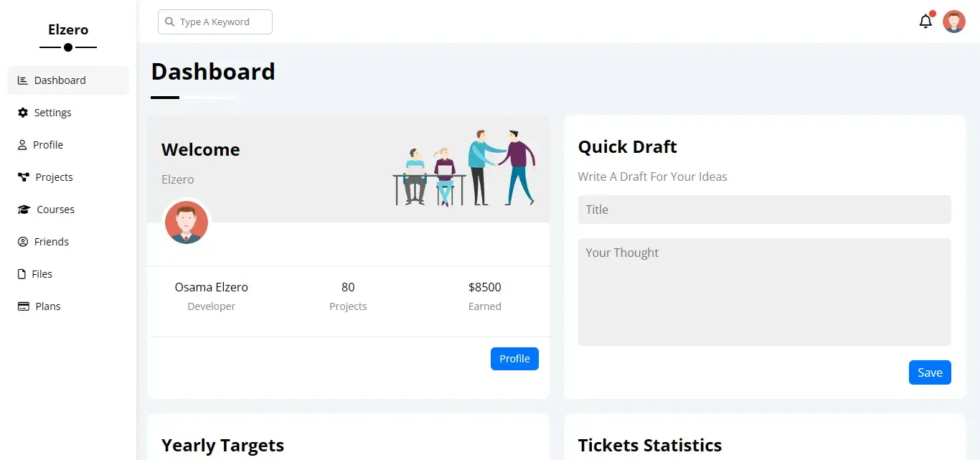The image size is (980, 460).
Task: Open the Settings menu item
Action: (53, 113)
